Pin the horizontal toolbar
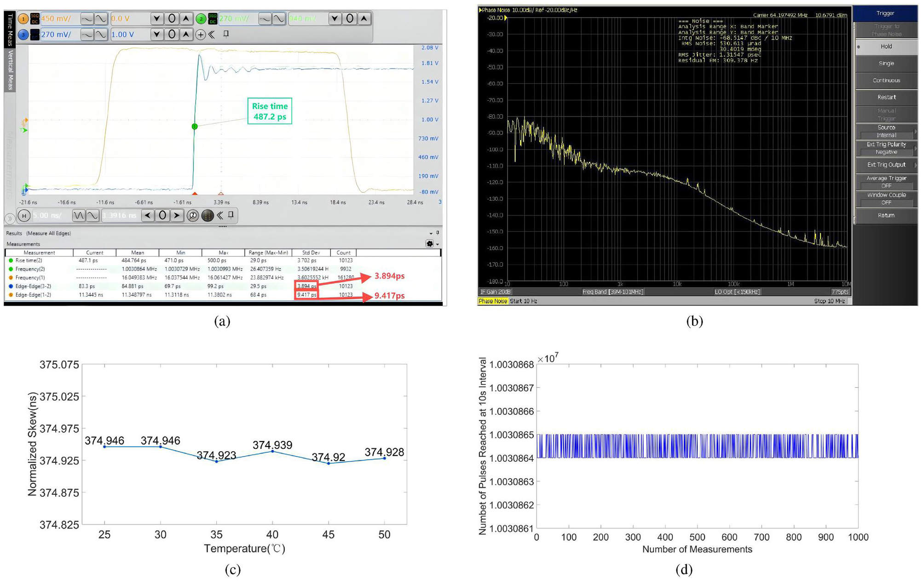The width and height of the screenshot is (924, 581). pos(231,215)
